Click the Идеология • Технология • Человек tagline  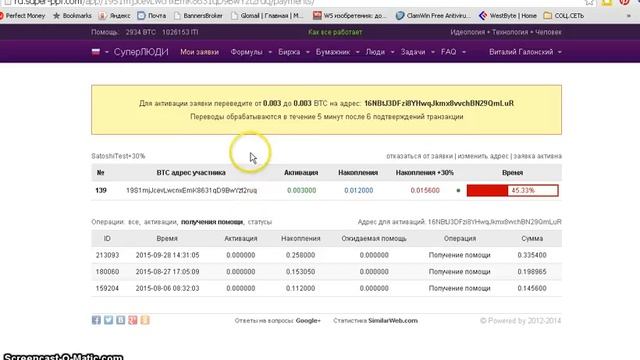[x=506, y=32]
